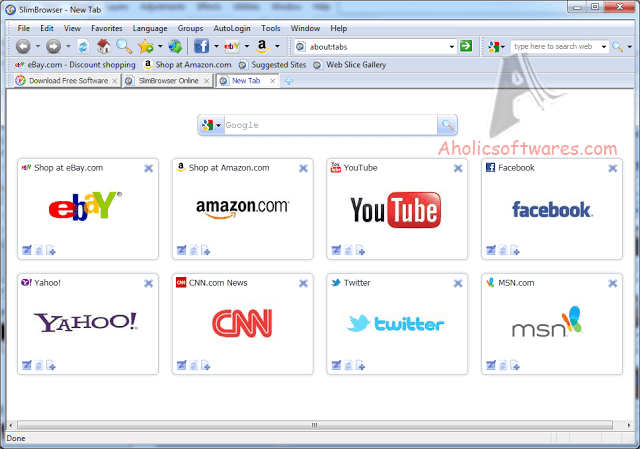Add a new tab with the plus icon
640x449 pixels.
pyautogui.click(x=289, y=81)
